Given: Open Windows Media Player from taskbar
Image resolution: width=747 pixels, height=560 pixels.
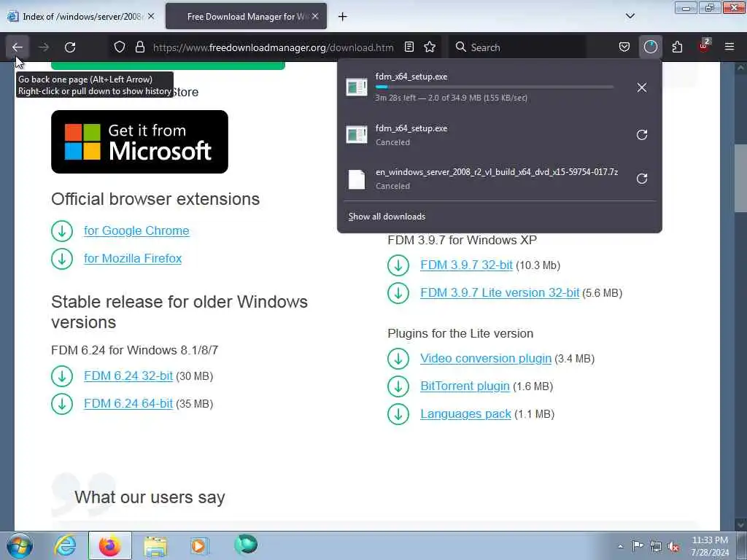Looking at the screenshot, I should [200, 545].
